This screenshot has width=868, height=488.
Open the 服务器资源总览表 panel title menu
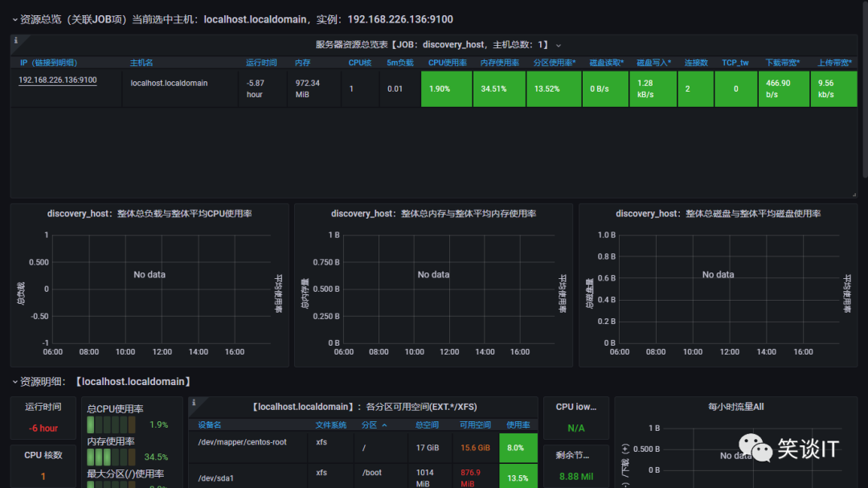pyautogui.click(x=432, y=45)
